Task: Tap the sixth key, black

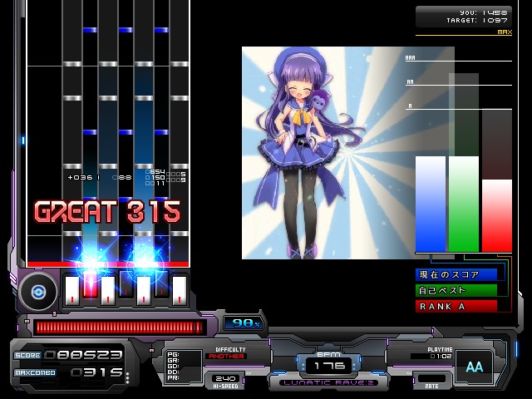Action: point(161,285)
